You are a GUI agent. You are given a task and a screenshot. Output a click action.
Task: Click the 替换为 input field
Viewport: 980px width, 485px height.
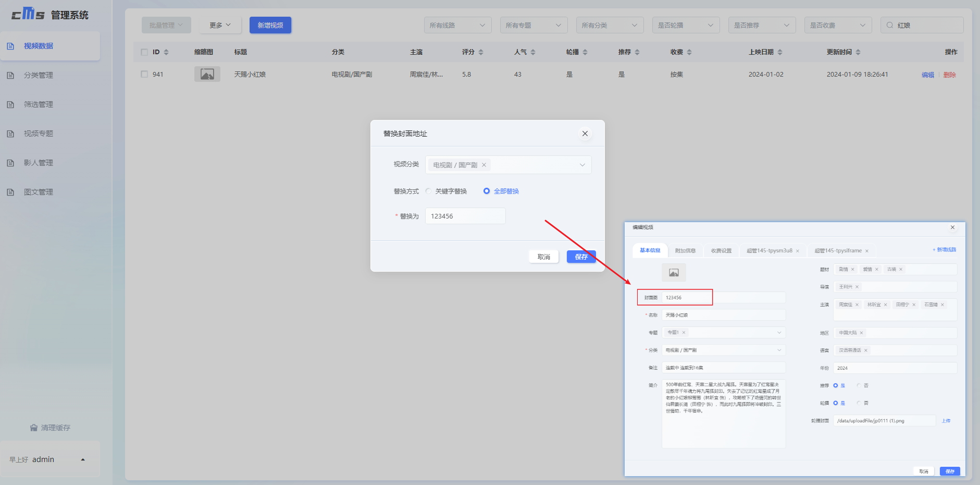(465, 216)
